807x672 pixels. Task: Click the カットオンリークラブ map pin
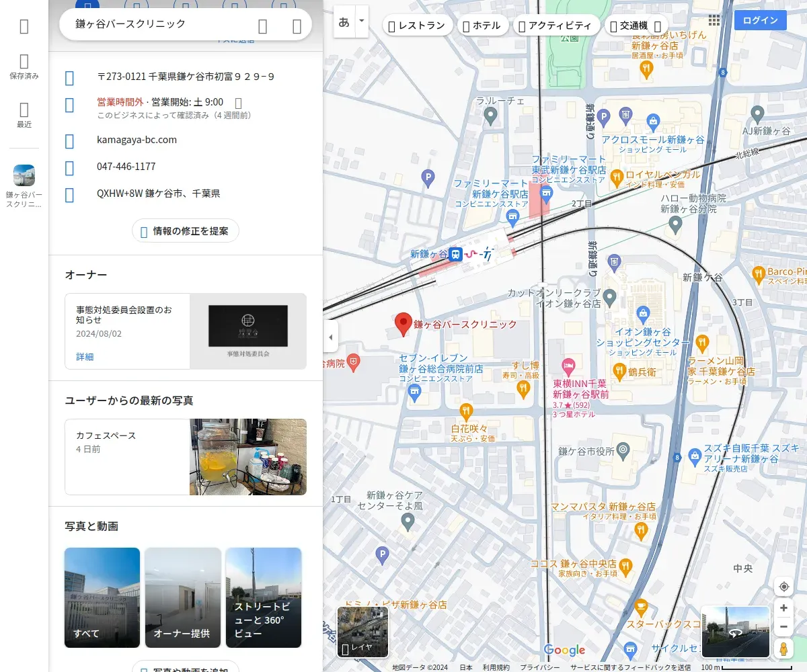point(610,296)
